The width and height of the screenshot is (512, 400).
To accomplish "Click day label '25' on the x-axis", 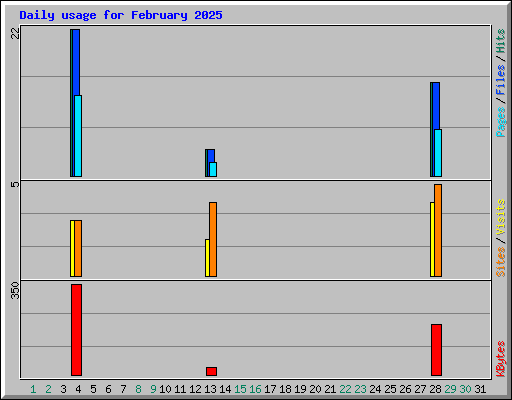I will point(390,389).
